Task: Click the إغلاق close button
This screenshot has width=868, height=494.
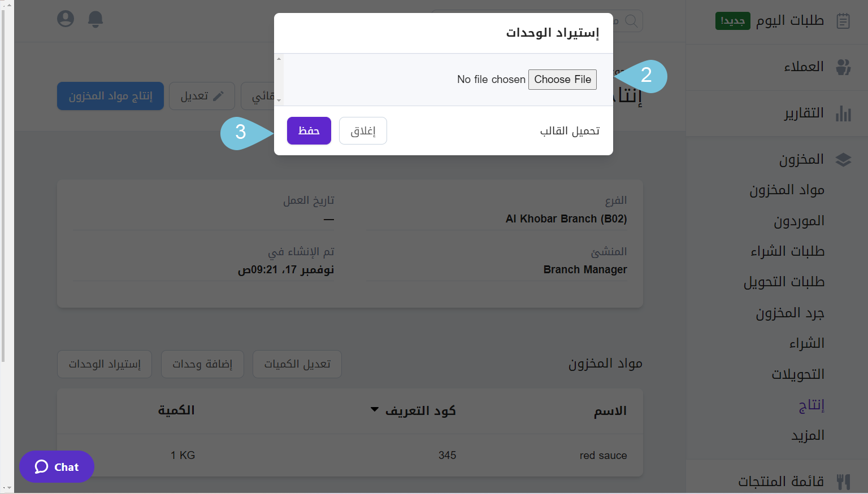Action: coord(363,130)
